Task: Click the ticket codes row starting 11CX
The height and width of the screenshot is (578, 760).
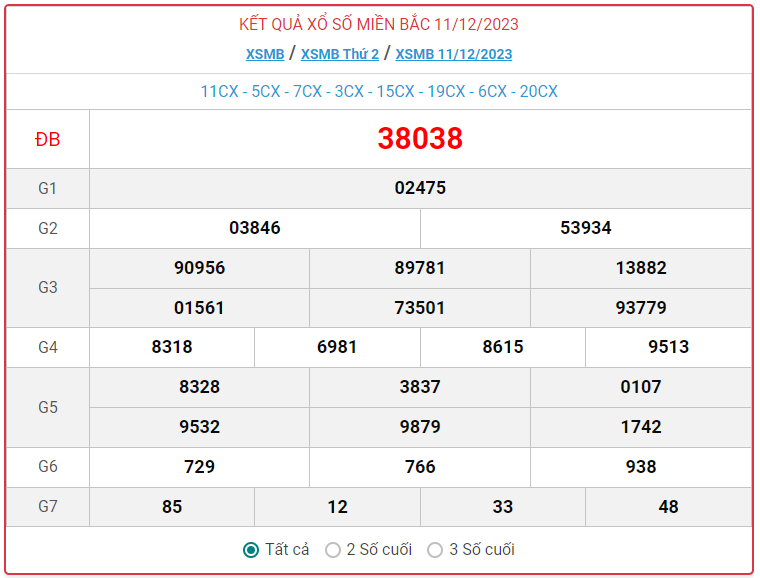Action: click(x=379, y=91)
